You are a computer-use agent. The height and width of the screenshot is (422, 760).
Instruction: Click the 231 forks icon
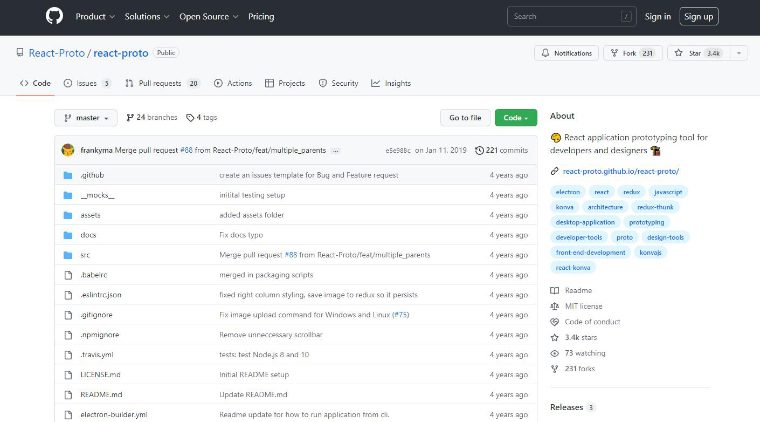coord(554,369)
